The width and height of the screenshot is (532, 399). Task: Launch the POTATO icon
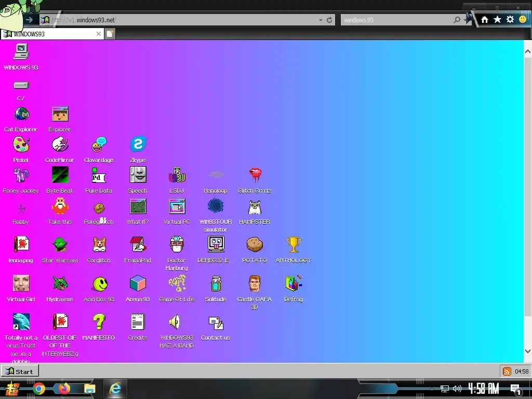[x=255, y=245]
